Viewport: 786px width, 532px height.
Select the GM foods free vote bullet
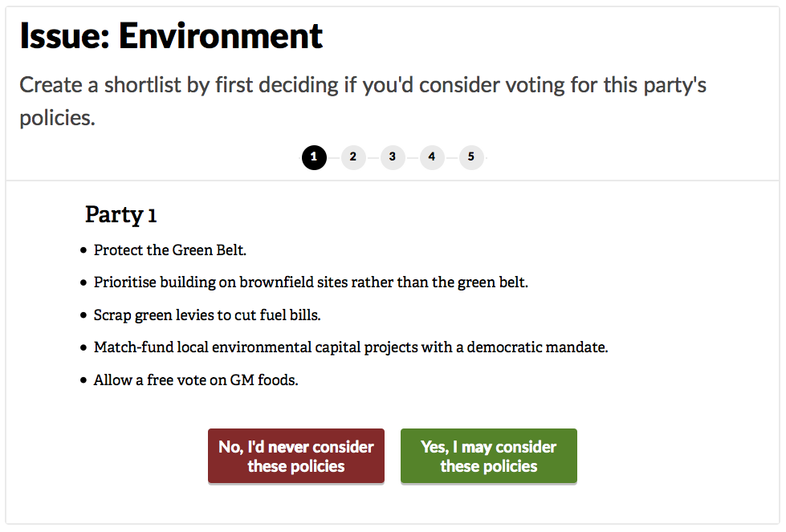pyautogui.click(x=197, y=379)
